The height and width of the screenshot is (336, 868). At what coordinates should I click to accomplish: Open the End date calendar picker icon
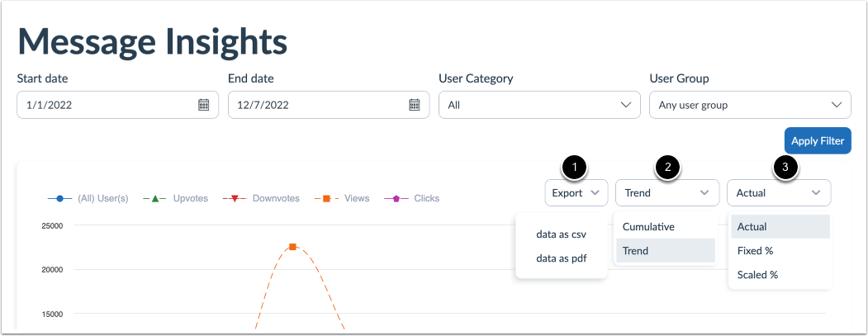point(415,105)
